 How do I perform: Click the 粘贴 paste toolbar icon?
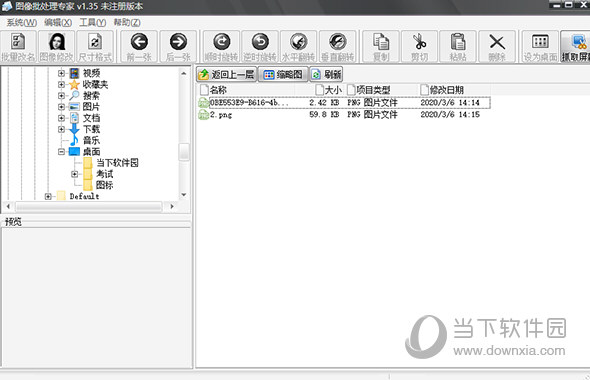[x=458, y=46]
